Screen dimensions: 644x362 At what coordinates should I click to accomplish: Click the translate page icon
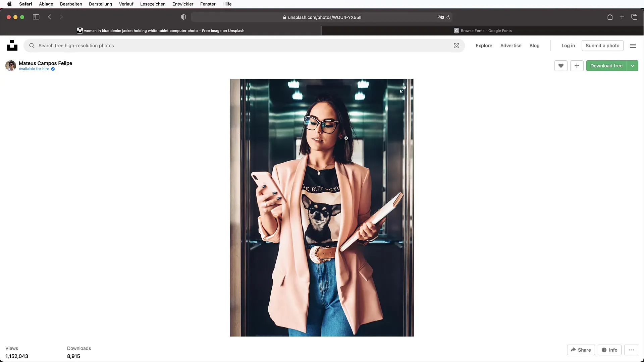[x=441, y=17]
